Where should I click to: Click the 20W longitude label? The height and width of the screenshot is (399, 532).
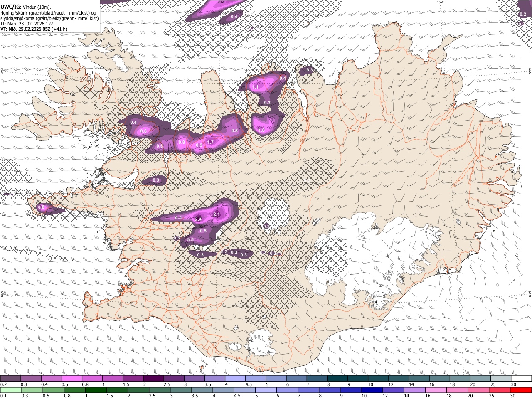pos(221,2)
